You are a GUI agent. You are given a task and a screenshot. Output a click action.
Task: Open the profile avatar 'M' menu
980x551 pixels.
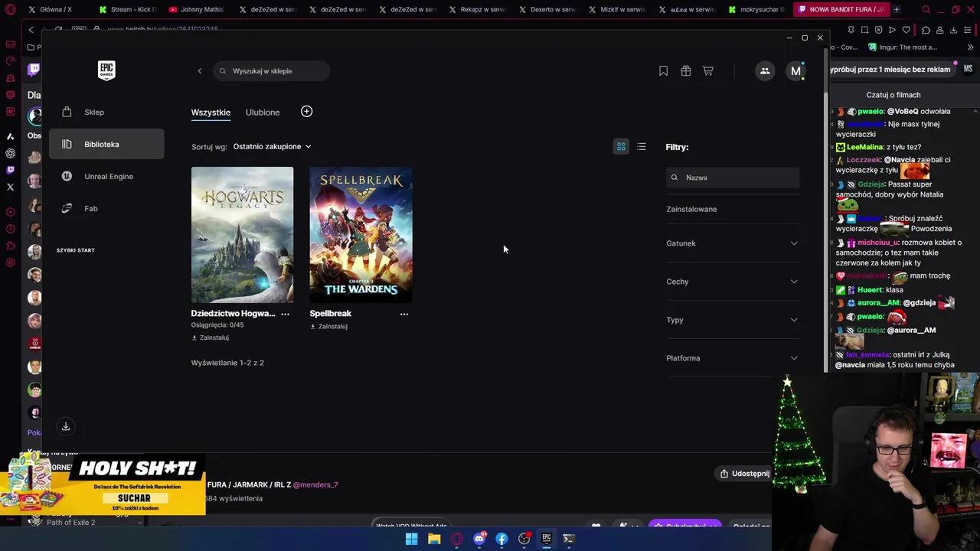(x=795, y=71)
